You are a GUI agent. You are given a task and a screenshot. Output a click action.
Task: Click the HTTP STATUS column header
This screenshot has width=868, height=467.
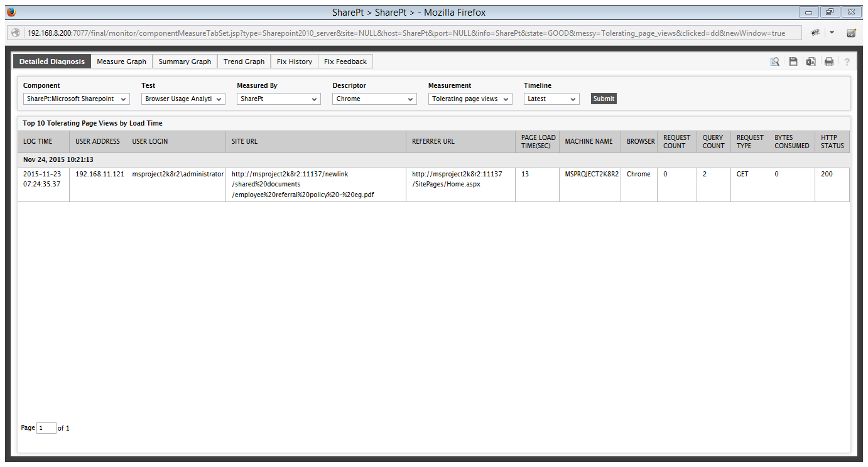(832, 141)
